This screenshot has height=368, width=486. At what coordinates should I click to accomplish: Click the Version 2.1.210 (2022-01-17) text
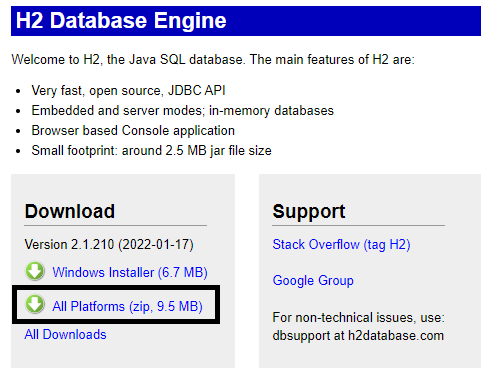click(x=109, y=244)
